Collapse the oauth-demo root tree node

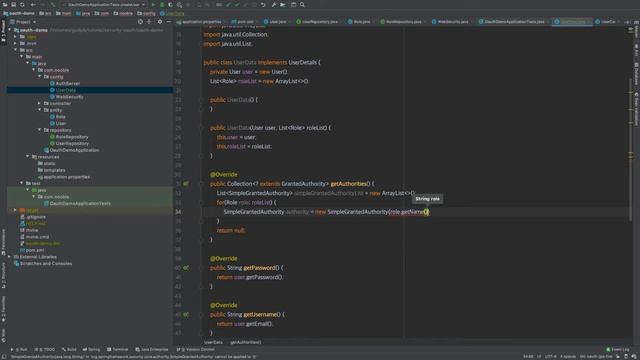point(10,30)
